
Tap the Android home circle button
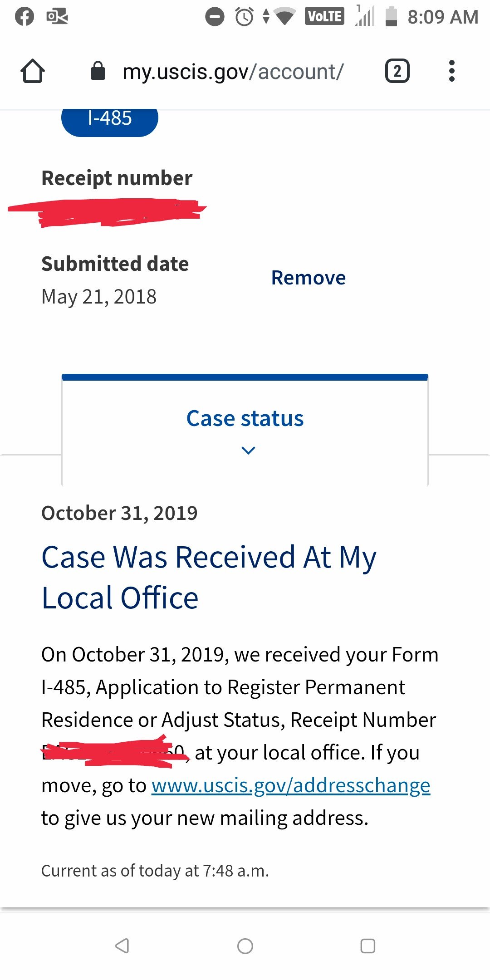(245, 946)
